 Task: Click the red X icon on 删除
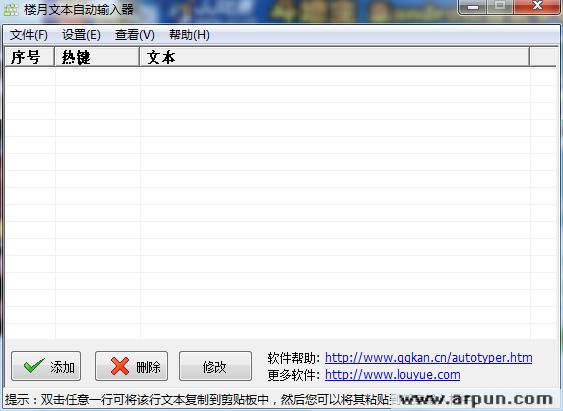120,366
